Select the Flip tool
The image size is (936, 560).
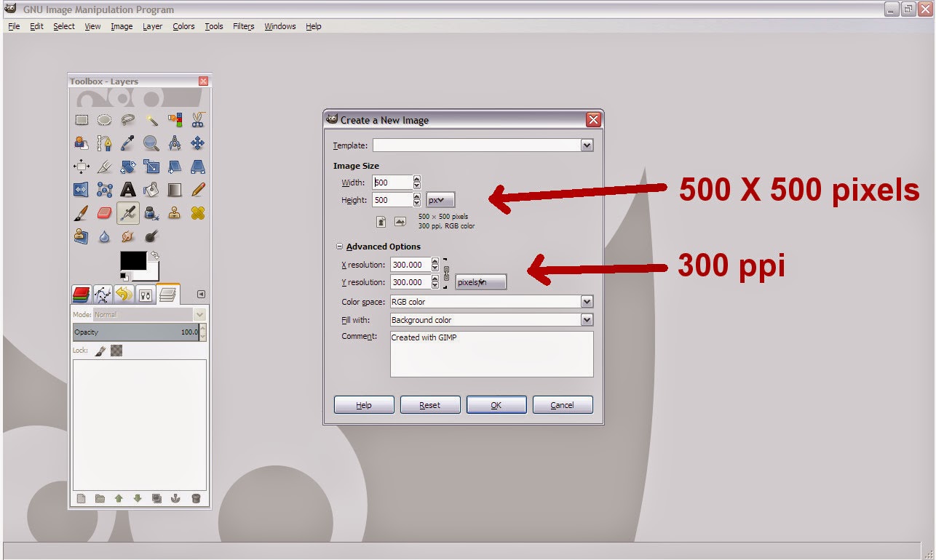(82, 190)
